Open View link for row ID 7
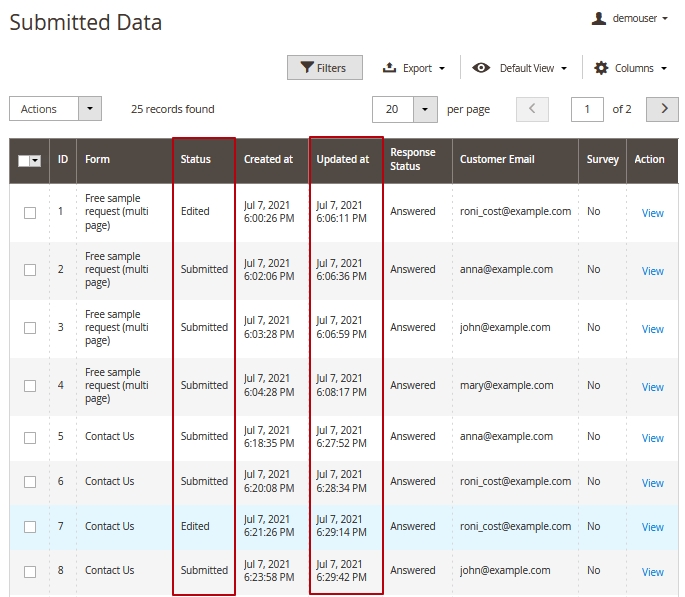The height and width of the screenshot is (597, 685). coord(652,527)
